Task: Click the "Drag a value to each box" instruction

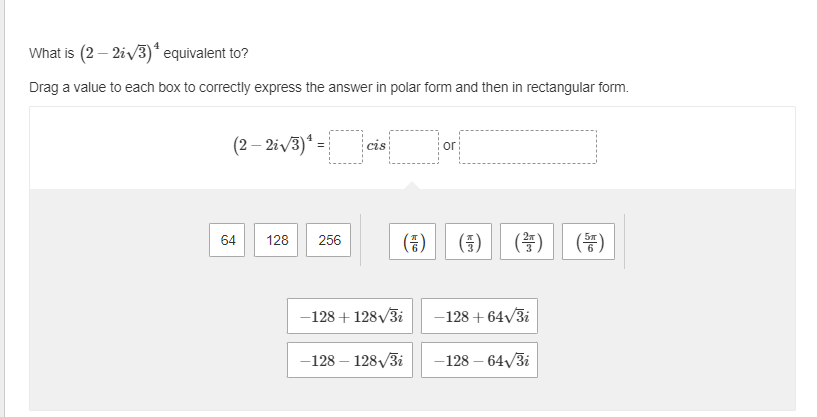Action: click(x=330, y=87)
